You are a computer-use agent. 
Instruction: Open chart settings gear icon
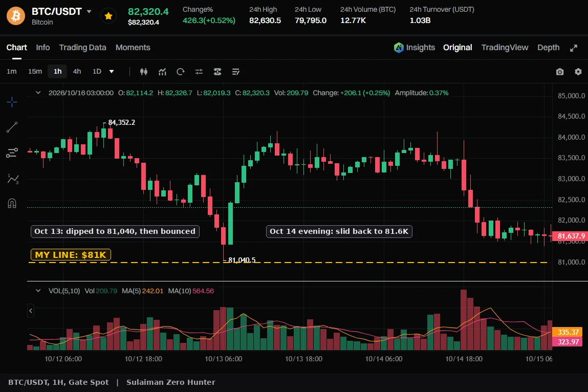[x=578, y=72]
